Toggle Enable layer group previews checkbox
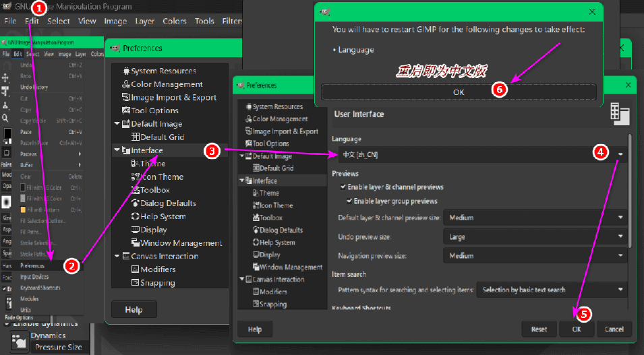 349,201
